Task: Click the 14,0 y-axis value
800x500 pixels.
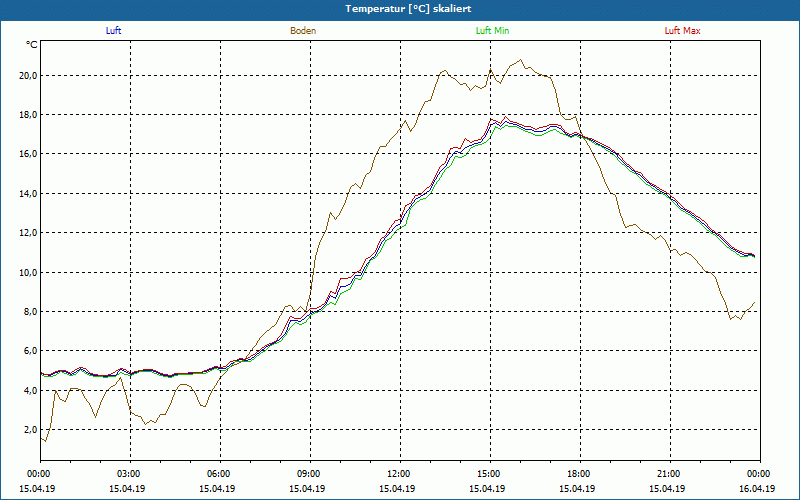Action: coord(29,193)
